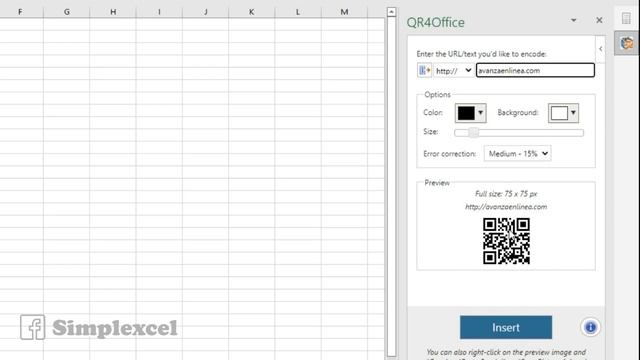Focus the URL text field avanzaenlinea.com
Screen dimensions: 640x360
coord(535,70)
